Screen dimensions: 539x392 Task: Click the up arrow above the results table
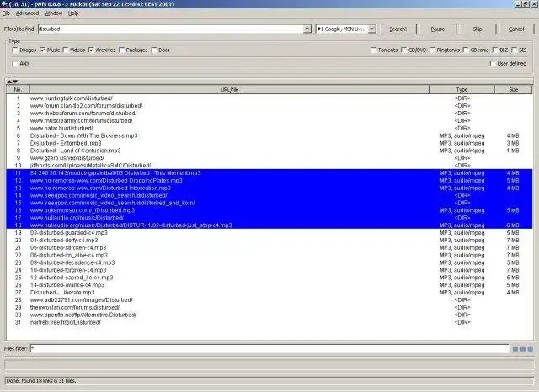(x=9, y=82)
